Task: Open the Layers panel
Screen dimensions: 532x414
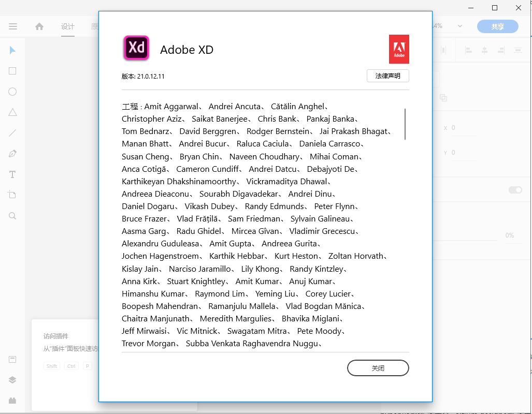Action: click(x=12, y=380)
